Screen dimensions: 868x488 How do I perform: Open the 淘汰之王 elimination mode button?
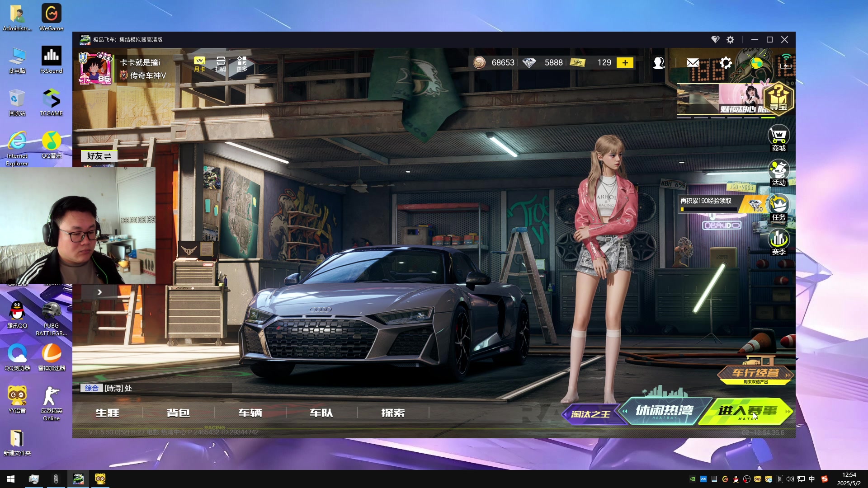coord(591,414)
